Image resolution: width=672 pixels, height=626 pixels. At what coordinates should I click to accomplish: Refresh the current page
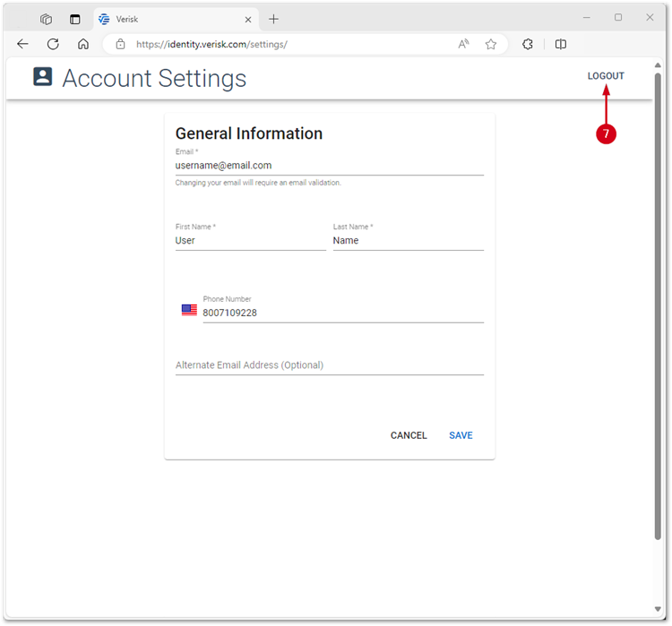(x=53, y=44)
